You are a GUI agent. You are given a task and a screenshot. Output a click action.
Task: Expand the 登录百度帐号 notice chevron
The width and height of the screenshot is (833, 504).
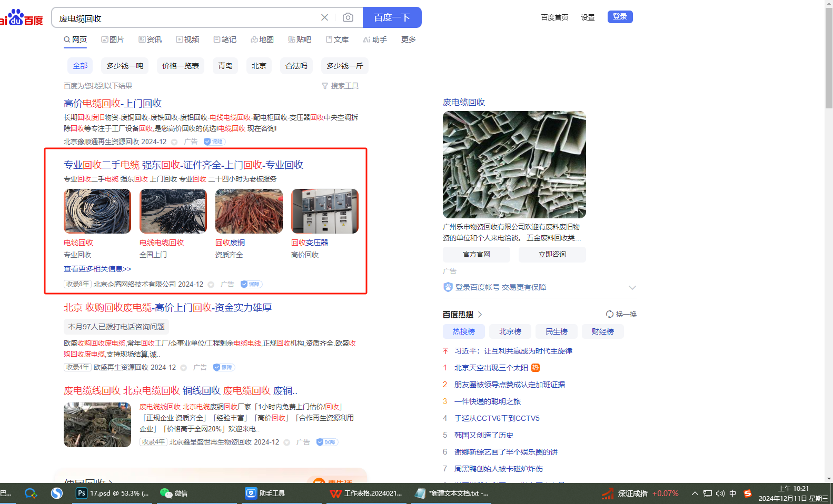(632, 287)
